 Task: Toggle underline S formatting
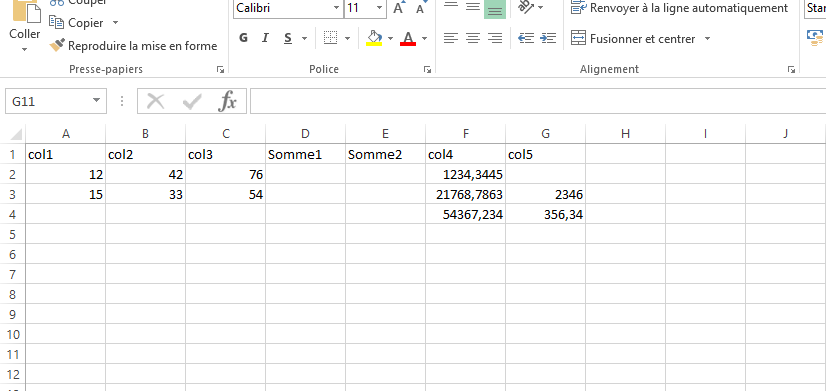point(288,38)
